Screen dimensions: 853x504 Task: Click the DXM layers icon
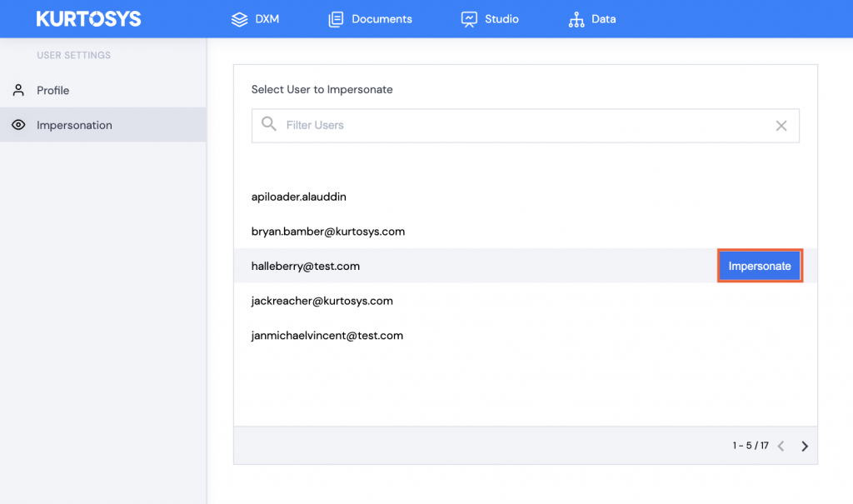pos(239,19)
